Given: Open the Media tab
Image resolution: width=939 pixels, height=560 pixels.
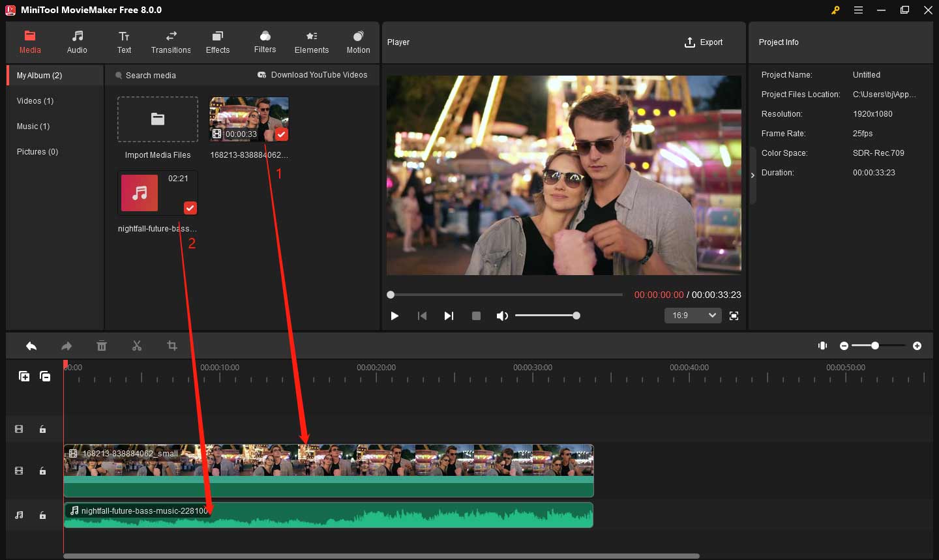Looking at the screenshot, I should (30, 42).
